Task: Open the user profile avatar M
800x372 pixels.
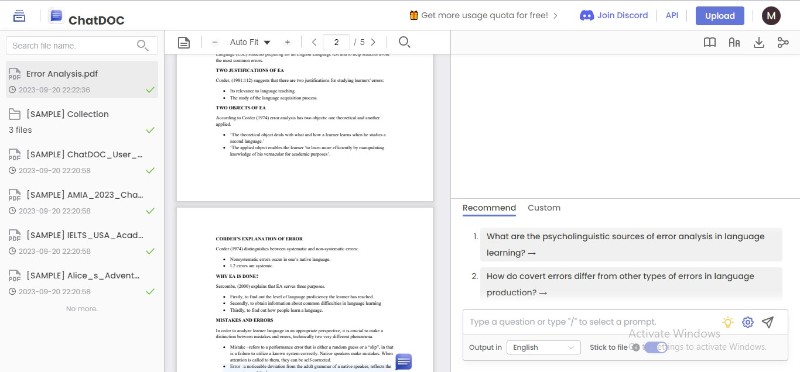Action: pyautogui.click(x=771, y=16)
